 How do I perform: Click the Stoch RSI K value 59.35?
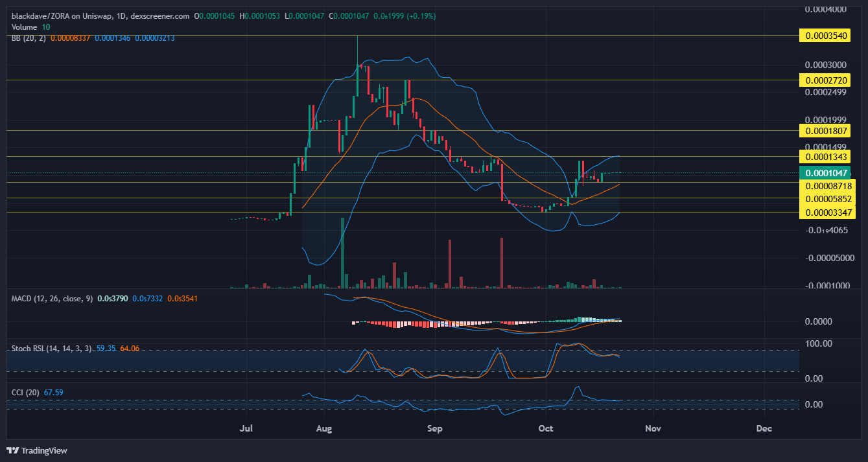click(x=106, y=349)
